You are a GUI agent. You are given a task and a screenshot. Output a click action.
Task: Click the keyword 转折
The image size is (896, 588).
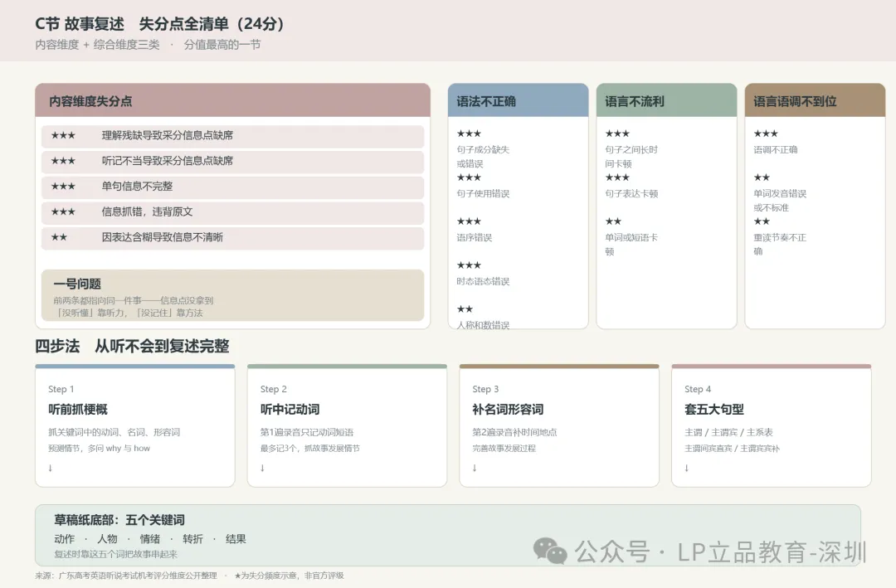point(193,539)
